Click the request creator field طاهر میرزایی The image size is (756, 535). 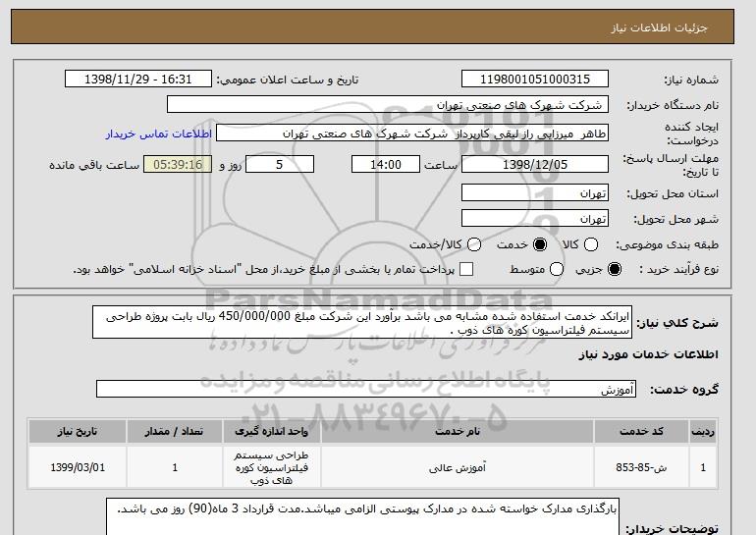(412, 134)
